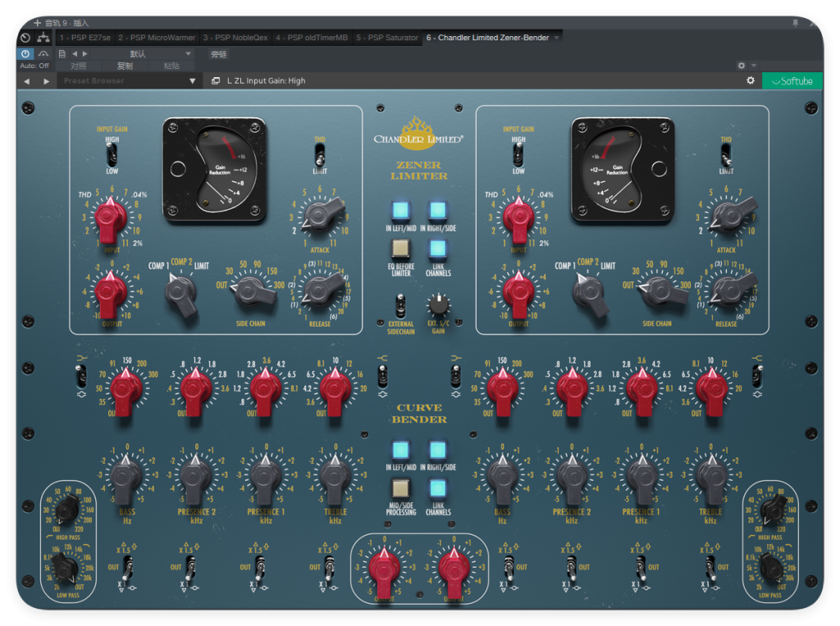Flip left channel INPUT GAIN High/Low switch
This screenshot has height=626, width=840.
[112, 155]
